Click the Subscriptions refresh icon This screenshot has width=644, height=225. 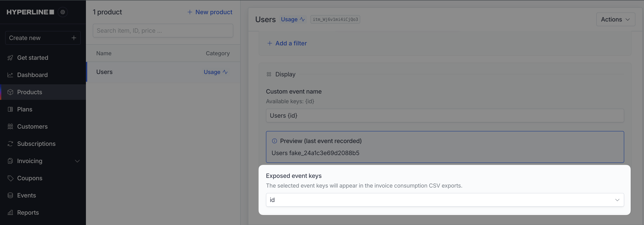[x=10, y=144]
